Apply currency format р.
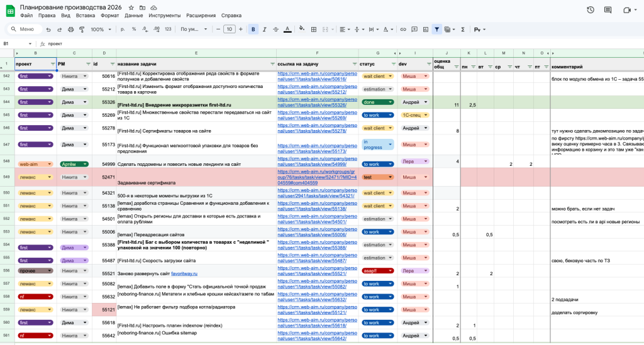The width and height of the screenshot is (644, 345). (x=123, y=30)
